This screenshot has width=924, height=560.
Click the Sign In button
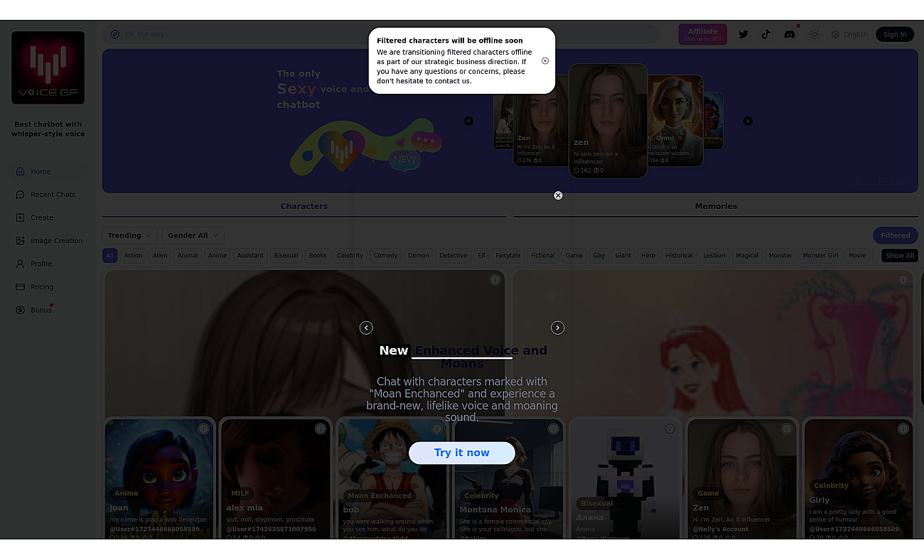point(895,34)
